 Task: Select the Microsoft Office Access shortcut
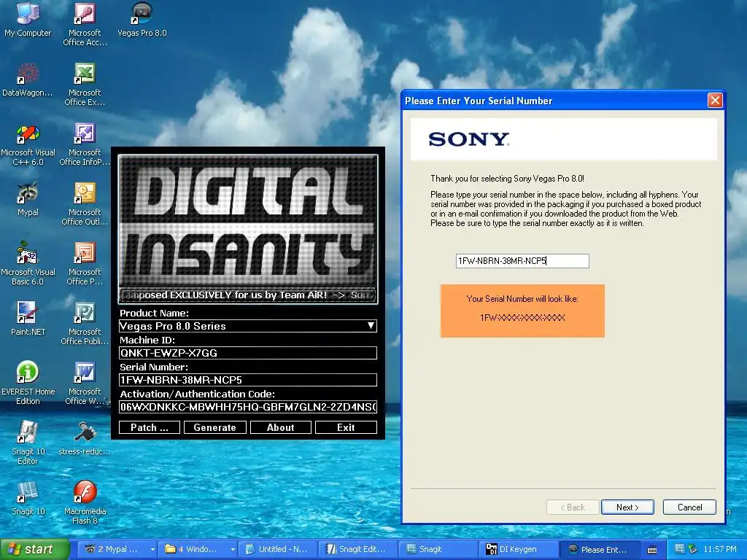[85, 24]
